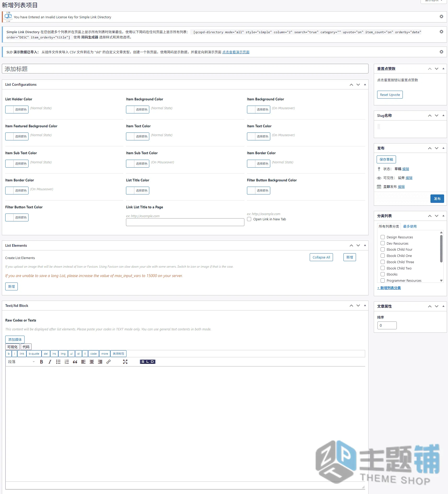Insert blockquote from the editor toolbar
This screenshot has width=448, height=494.
pos(75,362)
